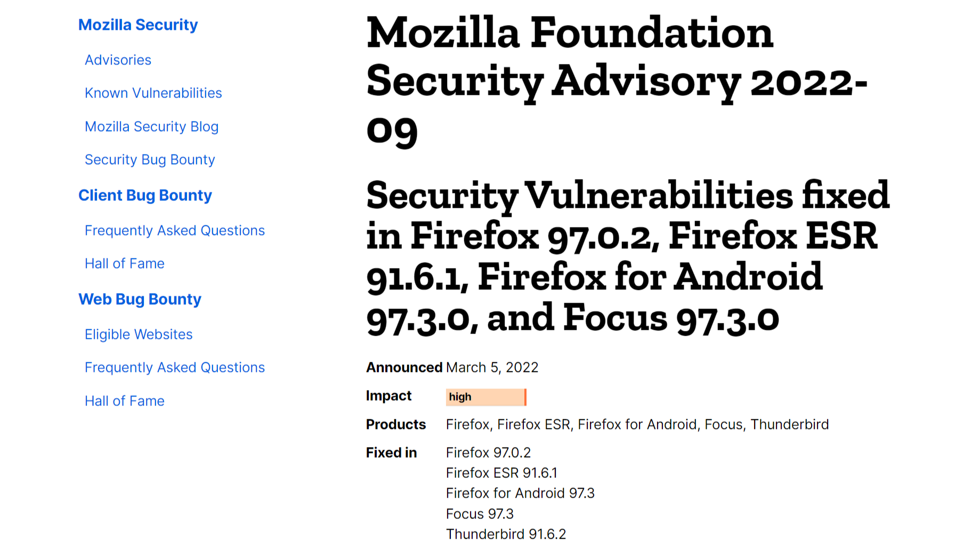Screen dimensions: 980x552
Task: Open the Eligible Websites link
Action: click(x=139, y=334)
